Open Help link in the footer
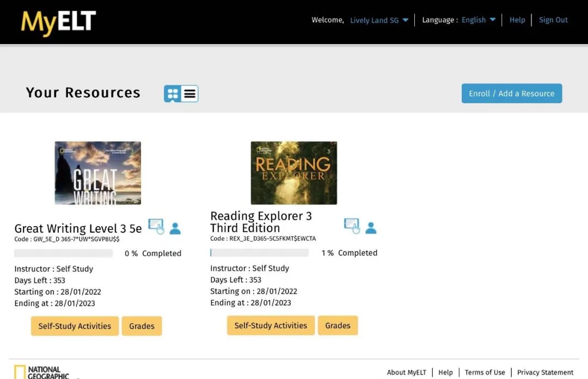 pos(445,372)
